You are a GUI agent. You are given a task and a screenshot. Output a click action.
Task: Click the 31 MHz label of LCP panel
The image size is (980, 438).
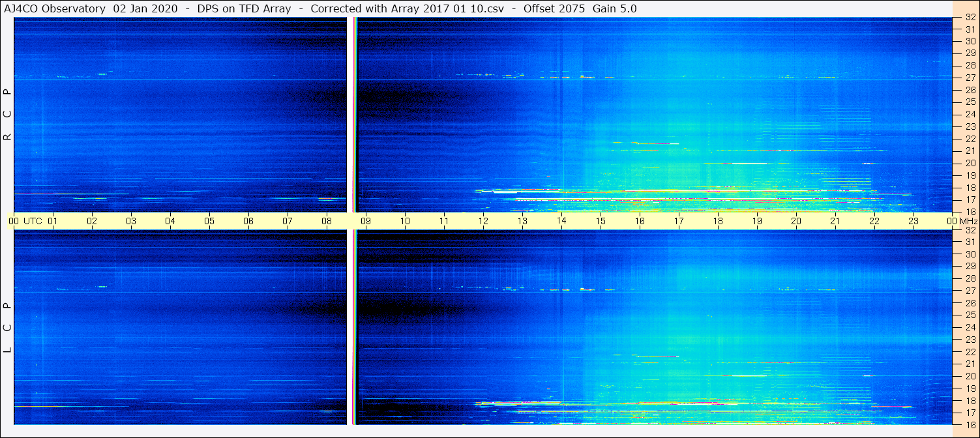(x=970, y=242)
